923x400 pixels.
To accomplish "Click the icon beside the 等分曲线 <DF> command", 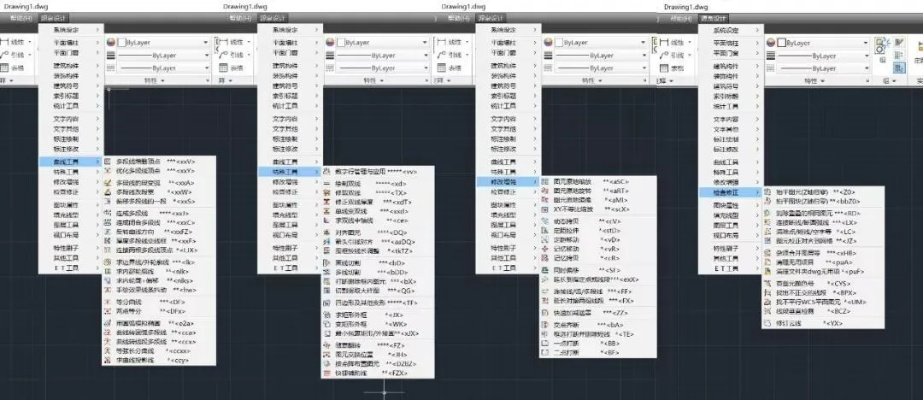I will click(108, 299).
